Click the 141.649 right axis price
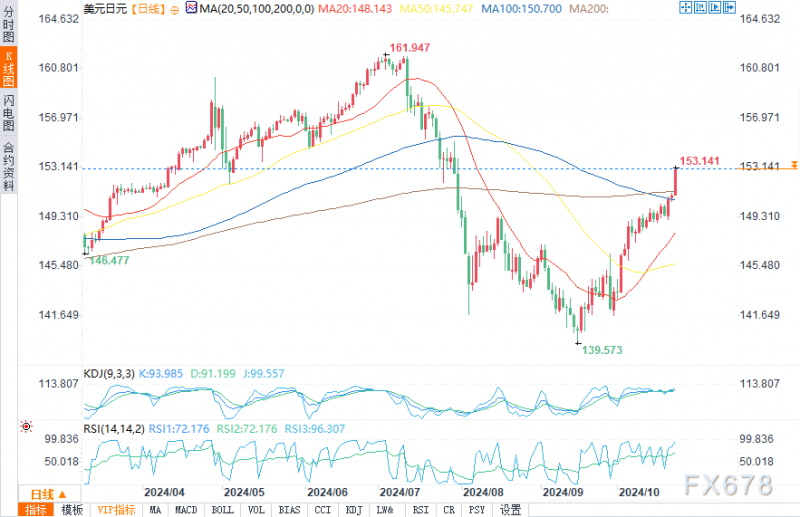 tap(760, 315)
